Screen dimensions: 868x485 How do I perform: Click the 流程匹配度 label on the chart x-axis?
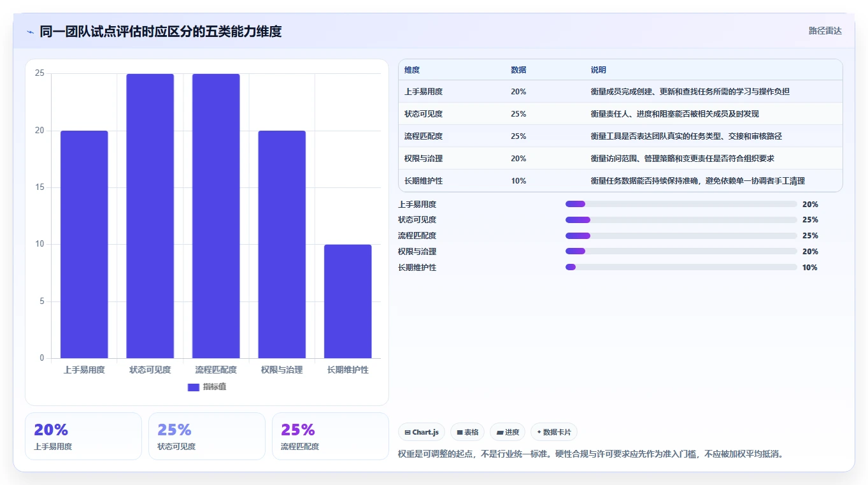pyautogui.click(x=216, y=370)
